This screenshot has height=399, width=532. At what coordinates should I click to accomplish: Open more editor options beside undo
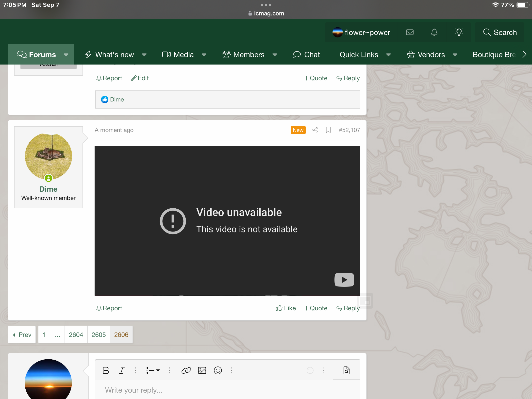coord(324,370)
